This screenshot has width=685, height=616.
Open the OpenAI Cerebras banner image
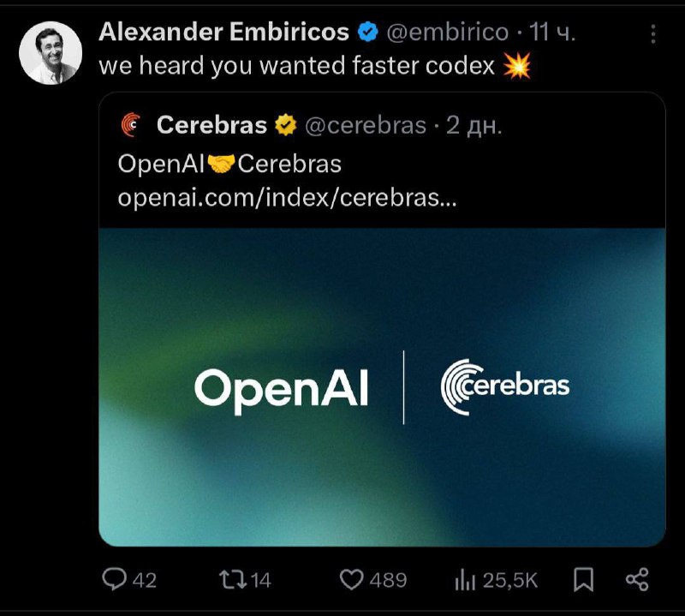point(382,387)
